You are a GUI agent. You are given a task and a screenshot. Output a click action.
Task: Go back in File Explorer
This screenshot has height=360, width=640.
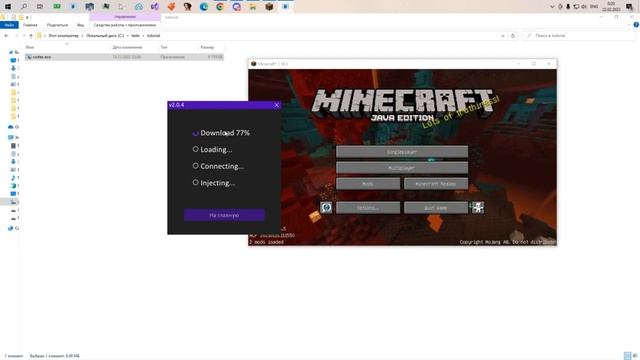tap(6, 36)
